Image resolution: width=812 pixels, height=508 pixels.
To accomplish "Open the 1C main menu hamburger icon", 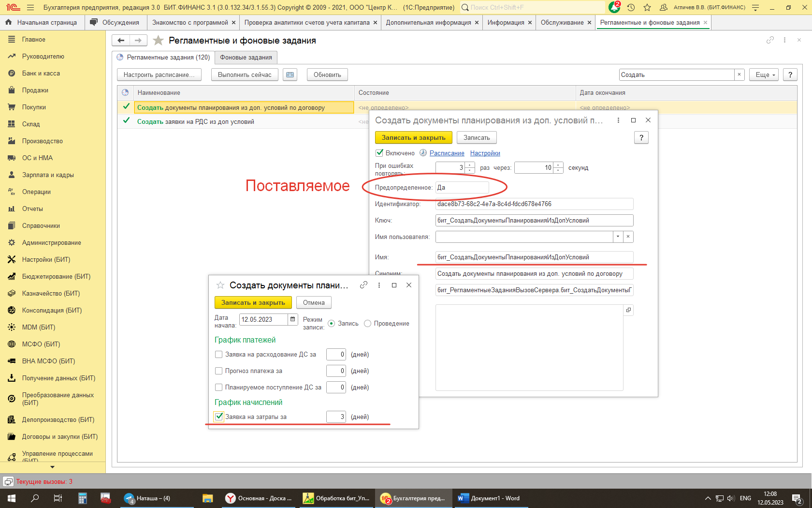I will pos(30,7).
